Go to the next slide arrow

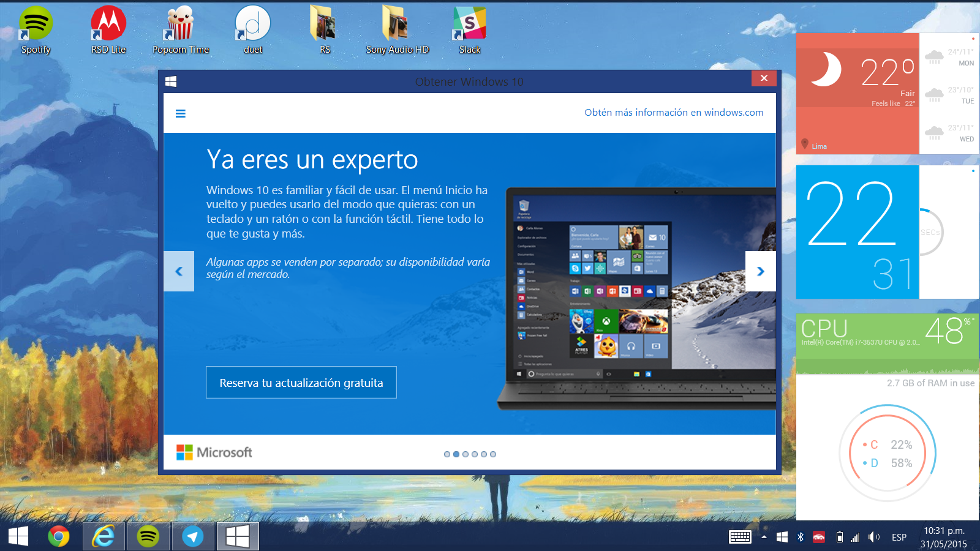(x=761, y=271)
